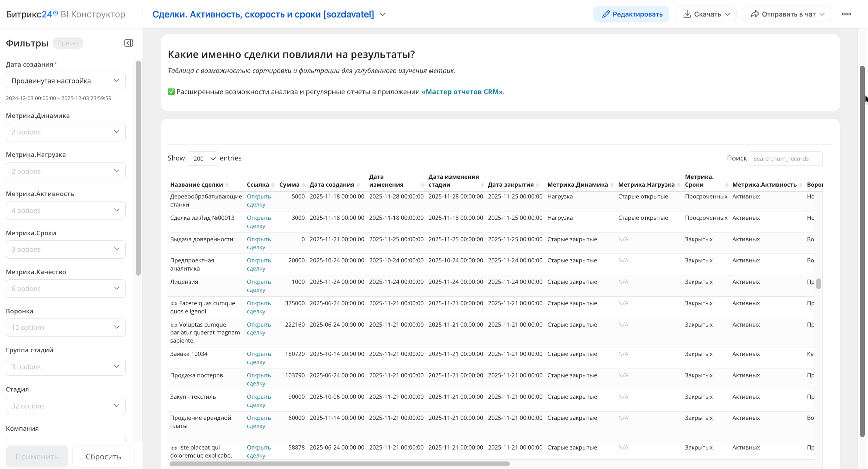Open deal link for Лицензия row
Viewport: 868px width, 469px height.
259,286
